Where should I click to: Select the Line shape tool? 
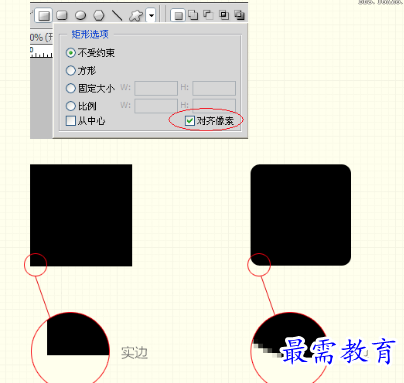click(x=116, y=15)
